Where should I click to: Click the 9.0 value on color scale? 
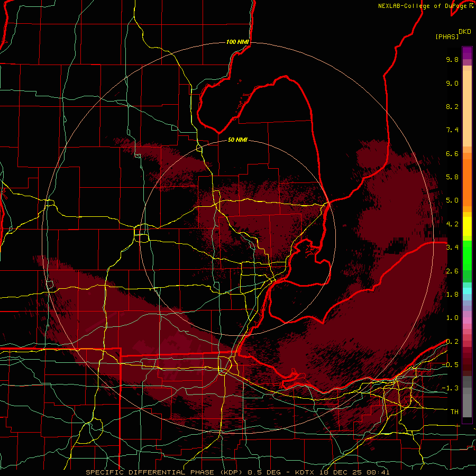point(452,83)
